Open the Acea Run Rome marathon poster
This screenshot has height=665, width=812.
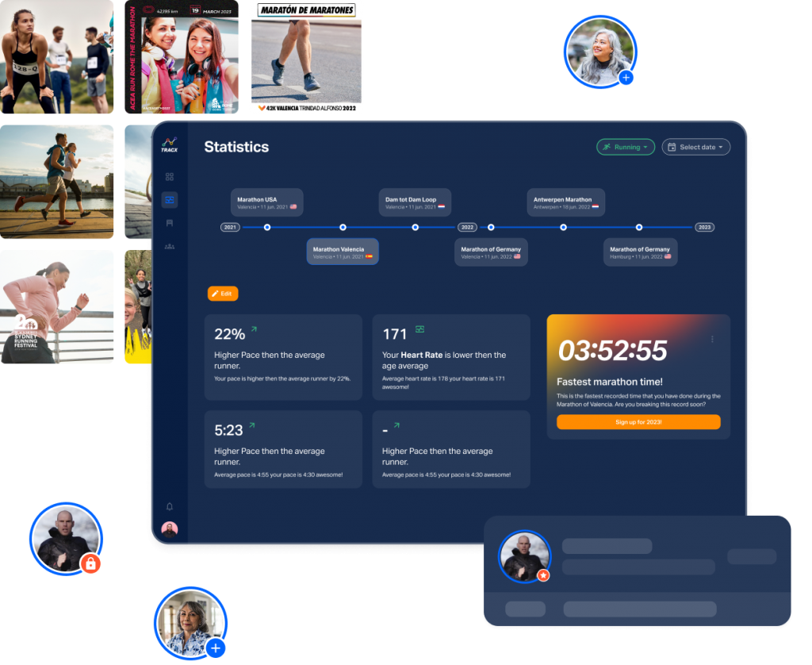coord(182,56)
